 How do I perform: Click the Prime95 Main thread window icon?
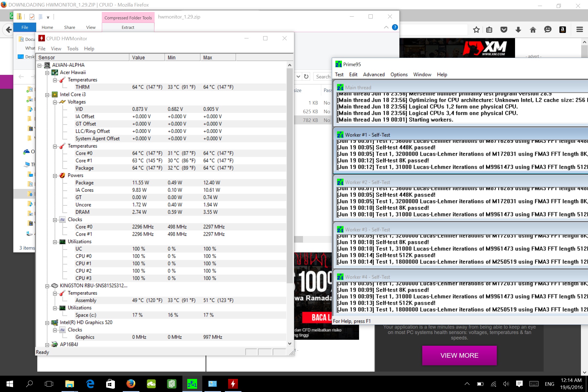click(x=340, y=87)
